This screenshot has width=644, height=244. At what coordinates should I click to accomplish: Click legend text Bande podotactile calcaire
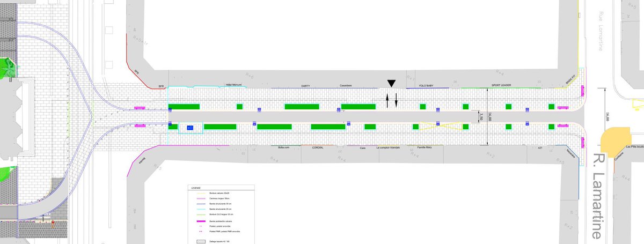tap(221, 221)
